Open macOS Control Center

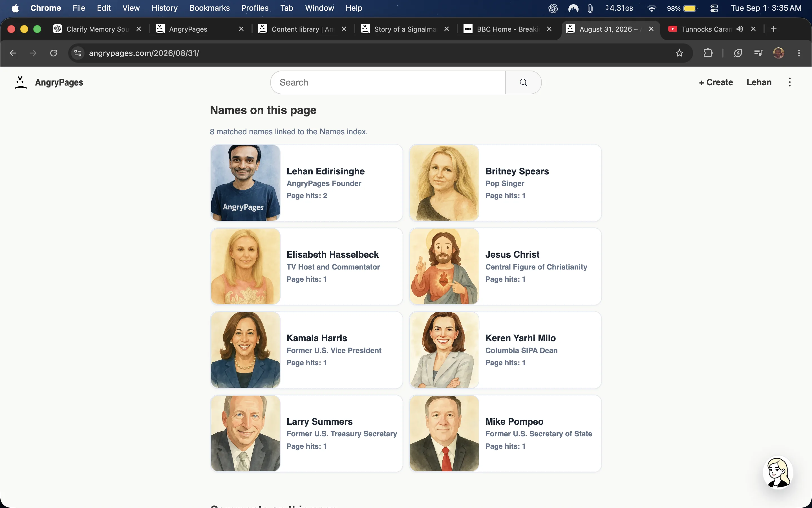click(x=714, y=8)
